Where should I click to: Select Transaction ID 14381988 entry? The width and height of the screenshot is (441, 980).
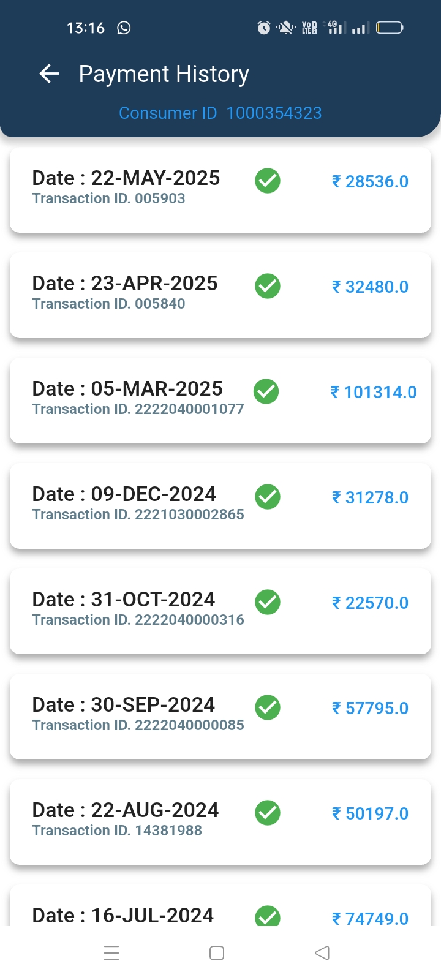(x=118, y=831)
